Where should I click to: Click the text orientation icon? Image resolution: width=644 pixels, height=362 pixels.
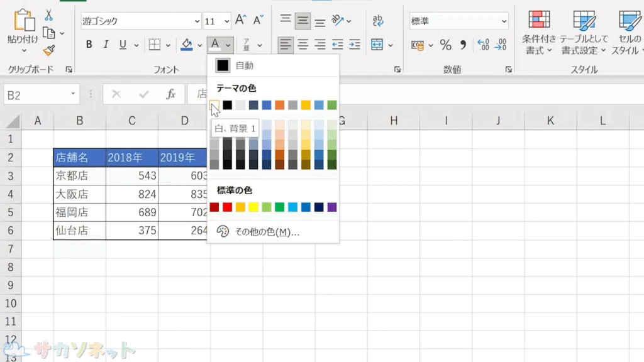[338, 20]
